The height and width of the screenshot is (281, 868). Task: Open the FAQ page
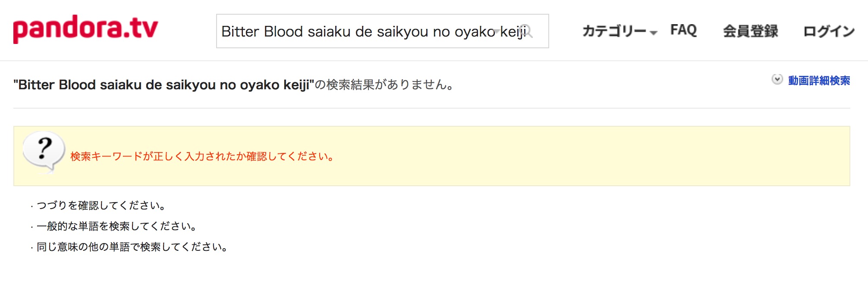coord(683,30)
